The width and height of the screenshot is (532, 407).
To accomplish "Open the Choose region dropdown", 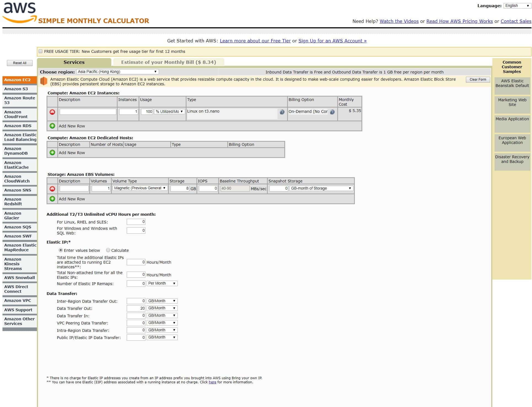I will 117,72.
